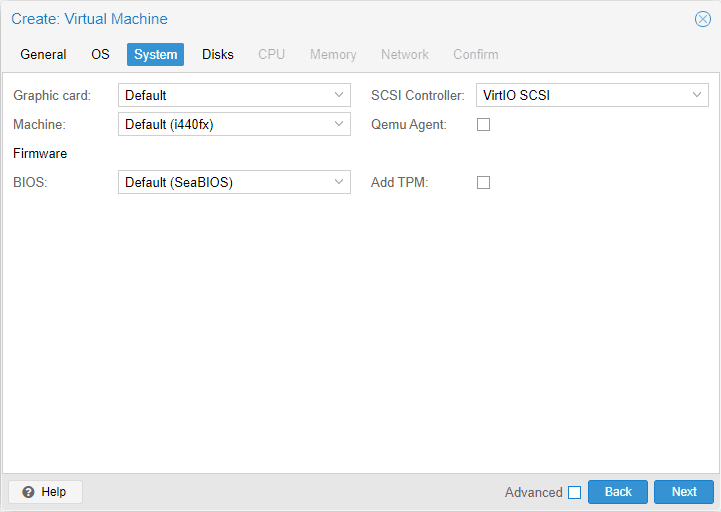Open the Machine type dropdown arrow
This screenshot has width=721, height=512.
coord(339,125)
